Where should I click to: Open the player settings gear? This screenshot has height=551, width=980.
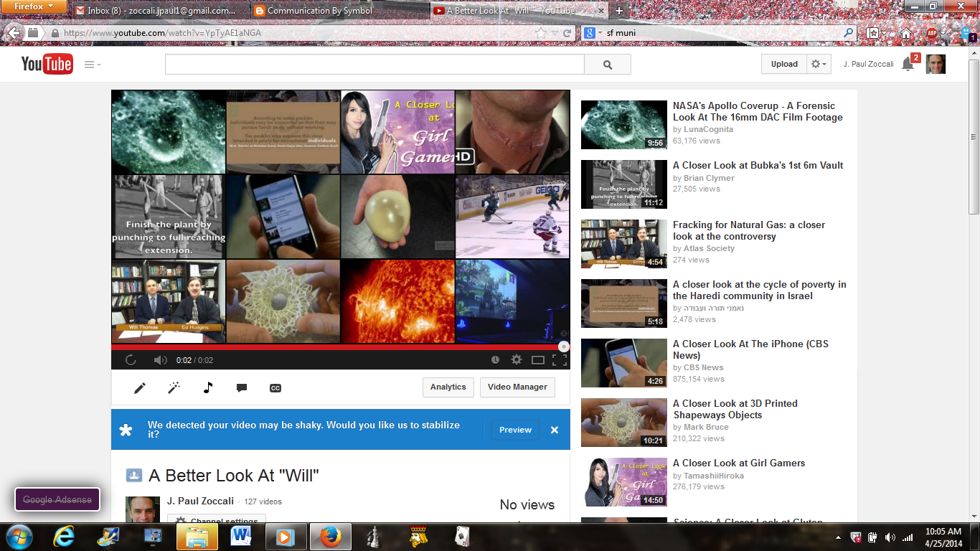click(517, 360)
